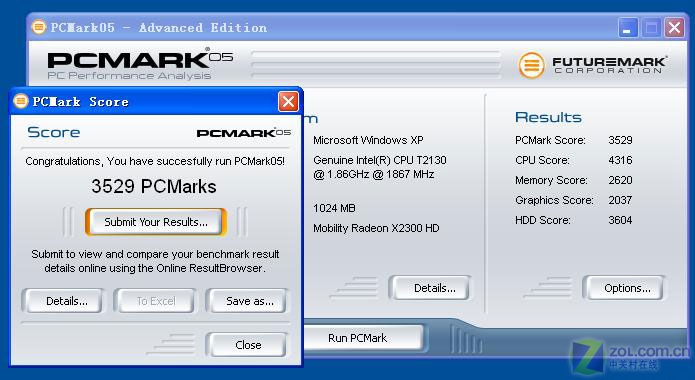Choose Save as in the score dialog
The image size is (695, 380).
coord(246,301)
